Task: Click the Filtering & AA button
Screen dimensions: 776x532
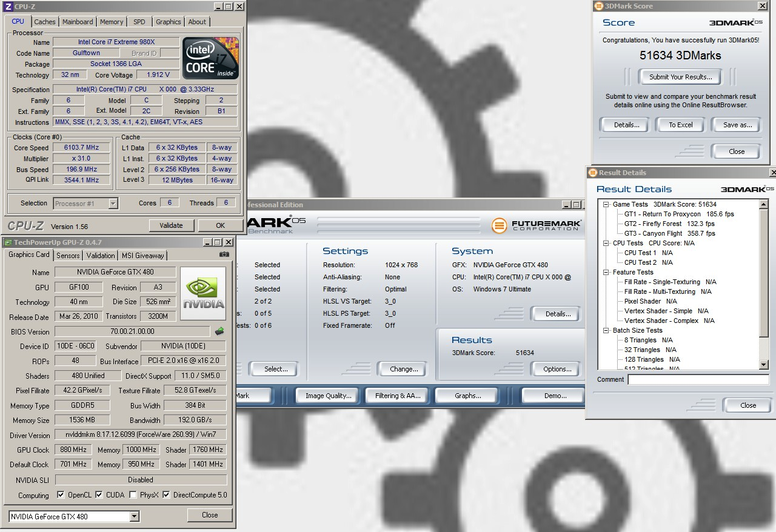Action: click(398, 396)
